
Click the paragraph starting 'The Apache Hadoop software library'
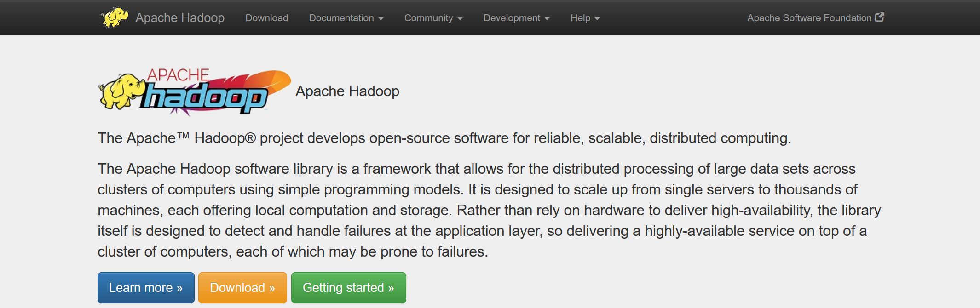click(489, 210)
